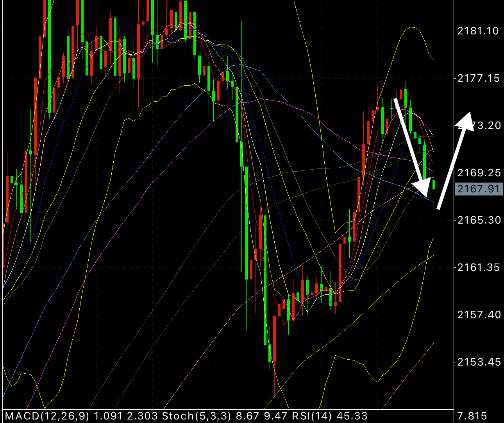Click the 2157.40 price axis label
This screenshot has width=504, height=423.
click(479, 315)
